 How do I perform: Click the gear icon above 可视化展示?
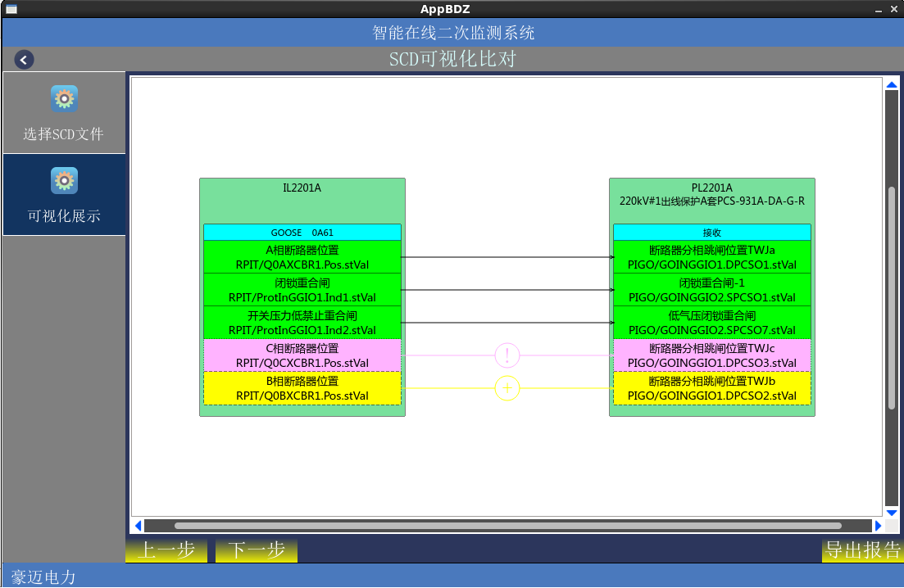(x=64, y=181)
